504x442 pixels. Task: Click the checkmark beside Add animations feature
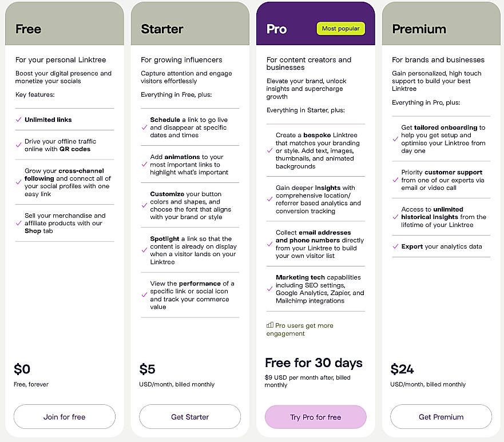coord(145,164)
